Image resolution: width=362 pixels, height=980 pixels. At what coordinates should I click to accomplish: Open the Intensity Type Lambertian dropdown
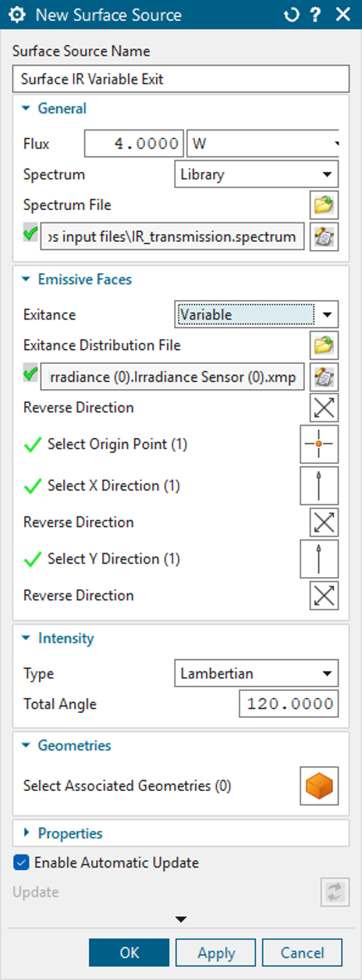tap(256, 672)
